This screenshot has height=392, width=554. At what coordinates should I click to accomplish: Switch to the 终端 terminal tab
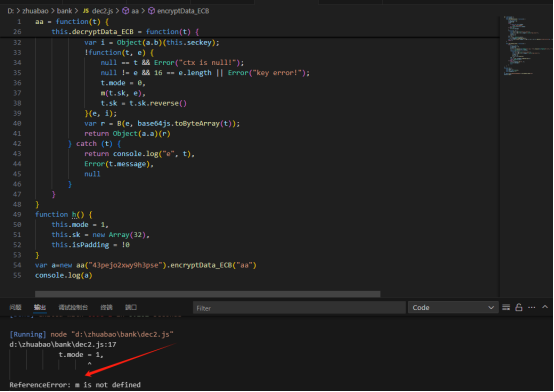(x=106, y=307)
